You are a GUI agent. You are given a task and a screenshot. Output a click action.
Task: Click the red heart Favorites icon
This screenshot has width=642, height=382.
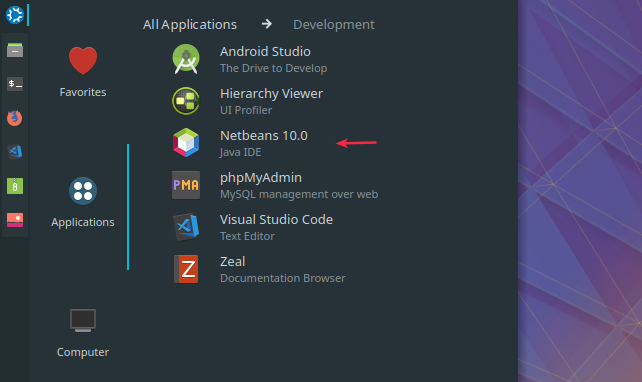point(83,61)
